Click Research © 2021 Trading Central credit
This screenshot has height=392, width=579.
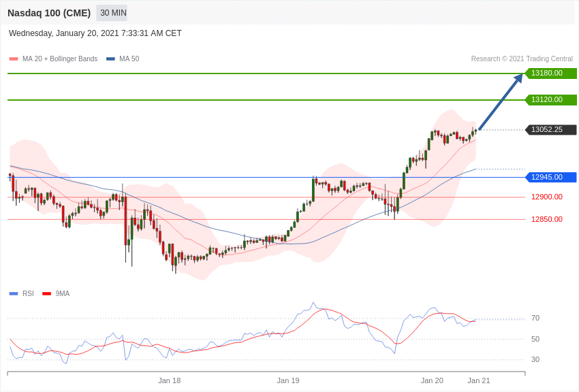(x=522, y=59)
